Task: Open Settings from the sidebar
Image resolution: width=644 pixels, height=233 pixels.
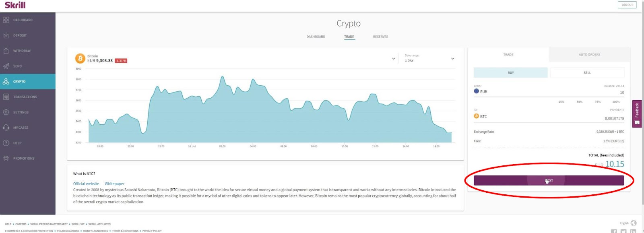Action: coord(28,112)
